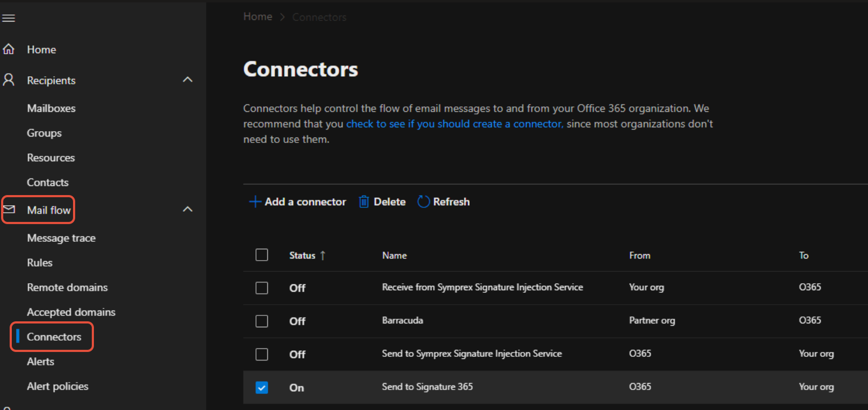
Task: Select the Mail flow menu label
Action: [49, 210]
